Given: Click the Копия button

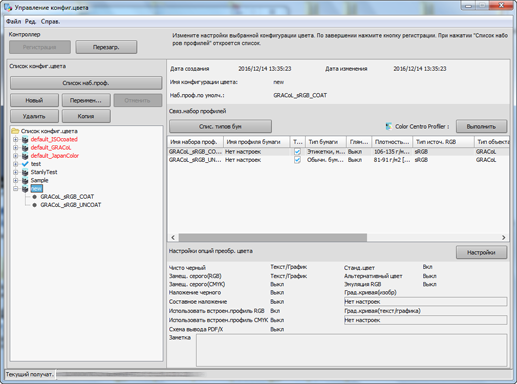Looking at the screenshot, I should [x=86, y=116].
